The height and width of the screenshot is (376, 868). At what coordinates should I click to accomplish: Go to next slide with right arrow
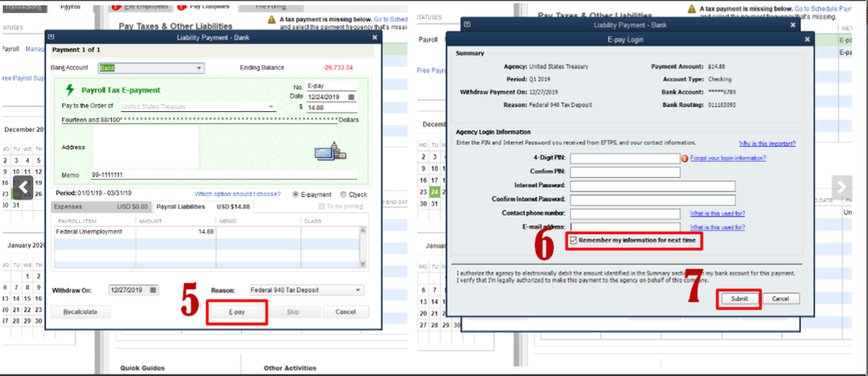[x=841, y=188]
